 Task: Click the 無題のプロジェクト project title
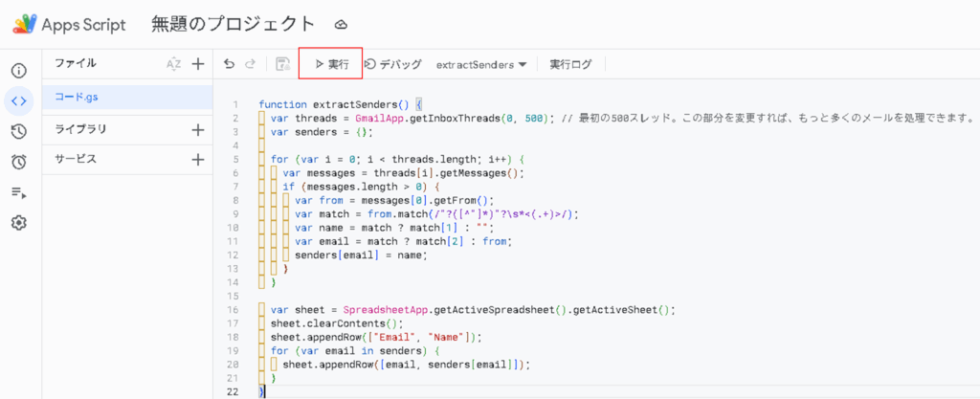[x=233, y=24]
